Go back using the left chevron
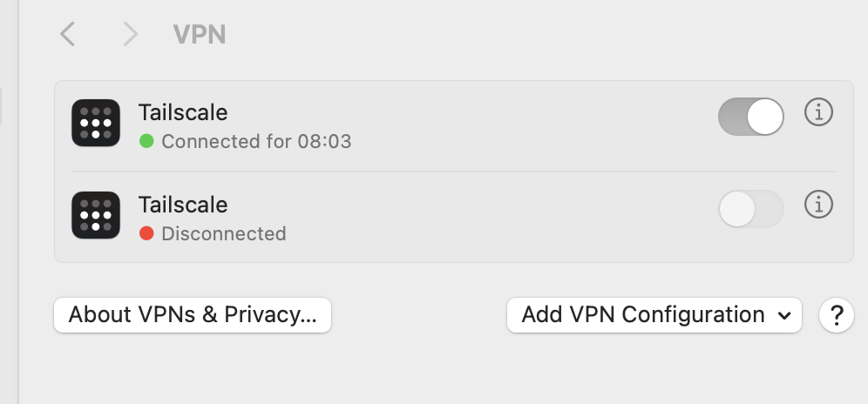Image resolution: width=868 pixels, height=404 pixels. click(67, 34)
